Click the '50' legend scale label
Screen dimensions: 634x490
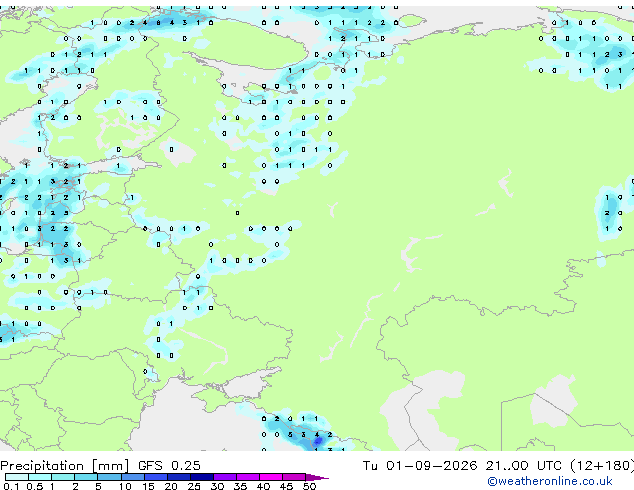coord(310,486)
